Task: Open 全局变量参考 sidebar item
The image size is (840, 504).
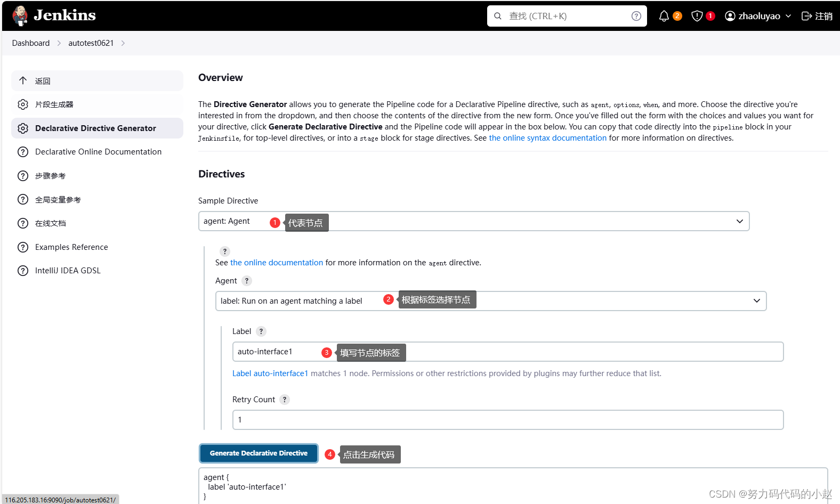Action: point(97,199)
